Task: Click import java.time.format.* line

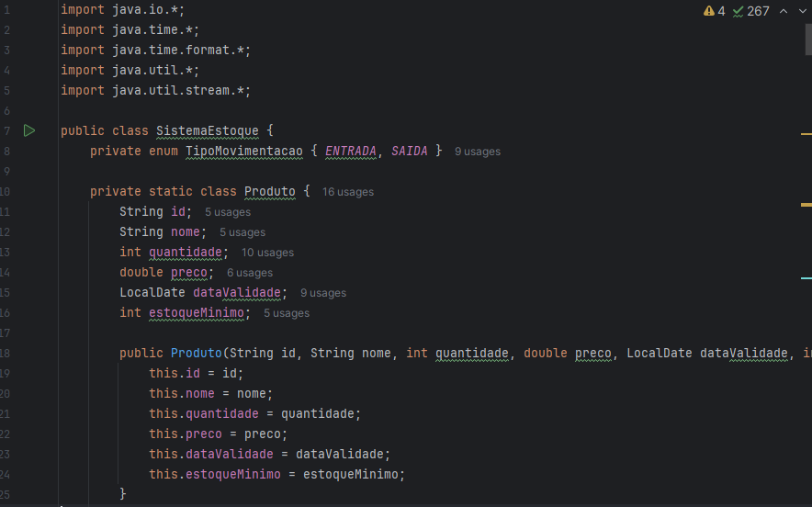Action: (156, 51)
